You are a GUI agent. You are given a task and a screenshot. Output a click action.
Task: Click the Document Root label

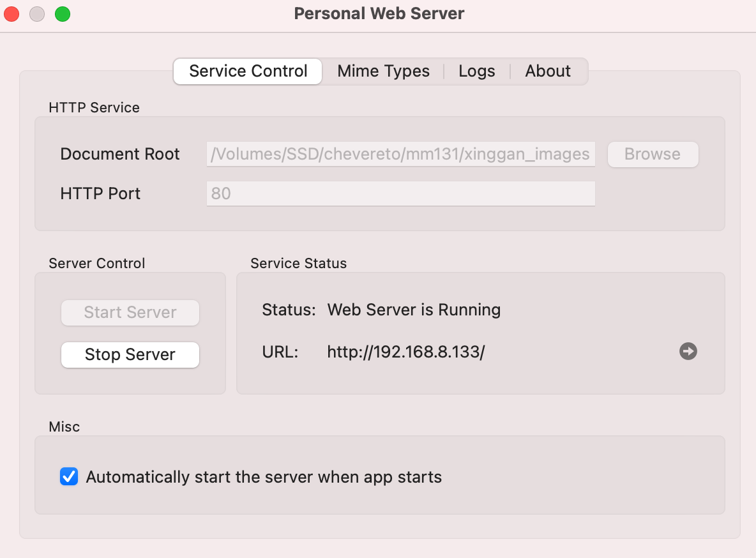pos(120,155)
